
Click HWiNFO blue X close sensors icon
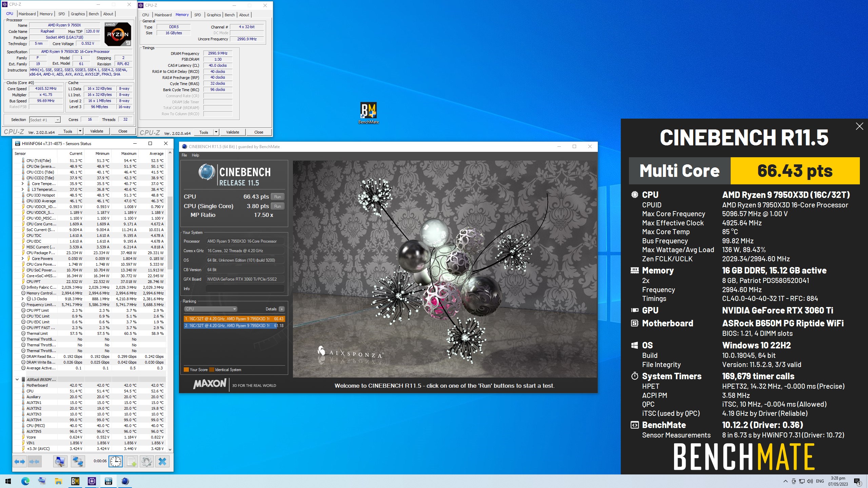(162, 462)
